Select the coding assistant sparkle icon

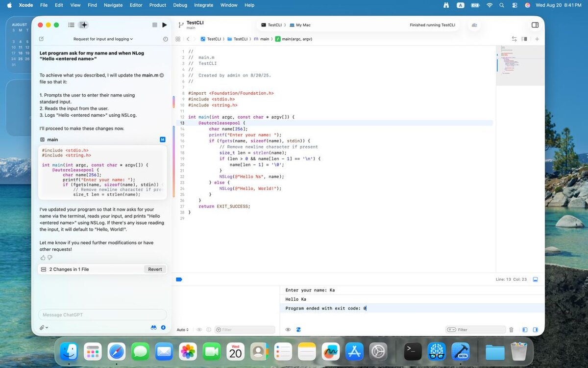(83, 25)
